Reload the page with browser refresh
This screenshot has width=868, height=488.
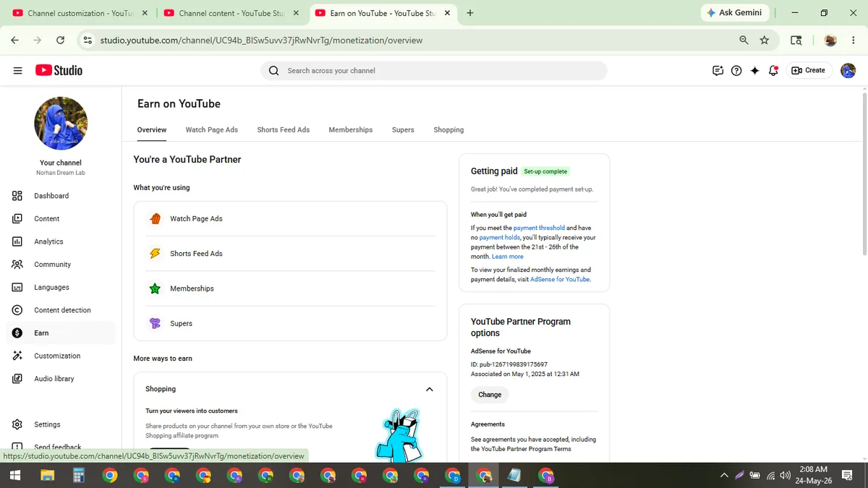click(x=60, y=40)
